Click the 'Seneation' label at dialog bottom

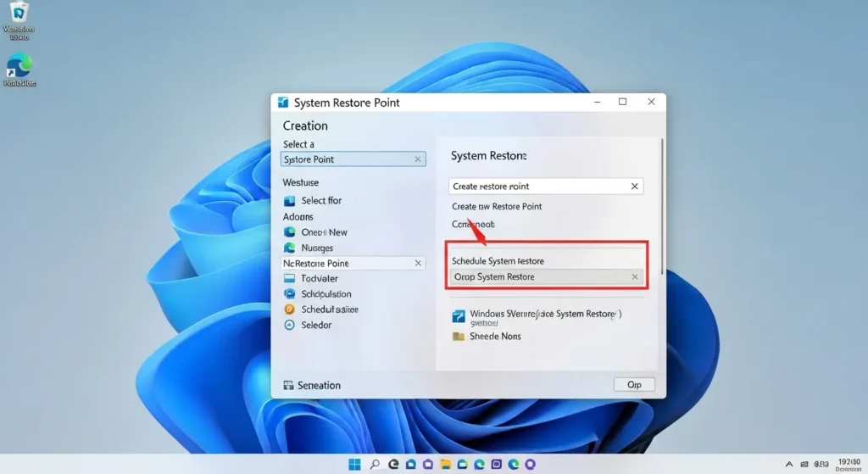(x=319, y=386)
